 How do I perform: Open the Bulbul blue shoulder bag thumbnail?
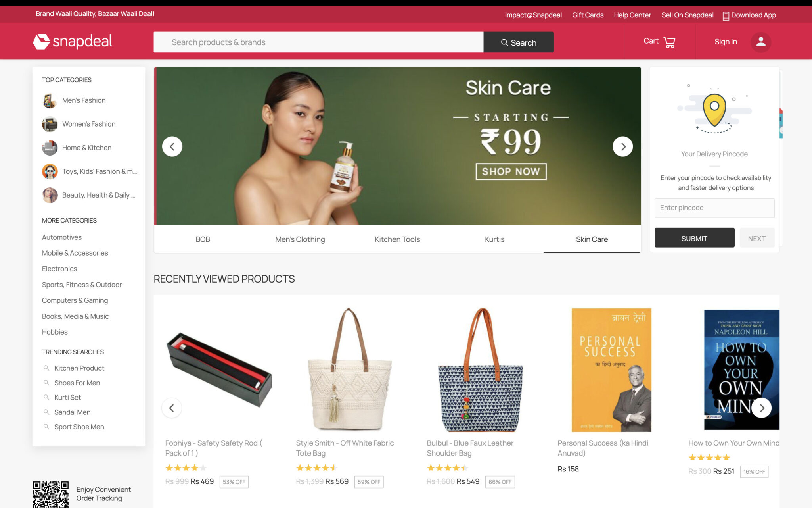point(480,369)
